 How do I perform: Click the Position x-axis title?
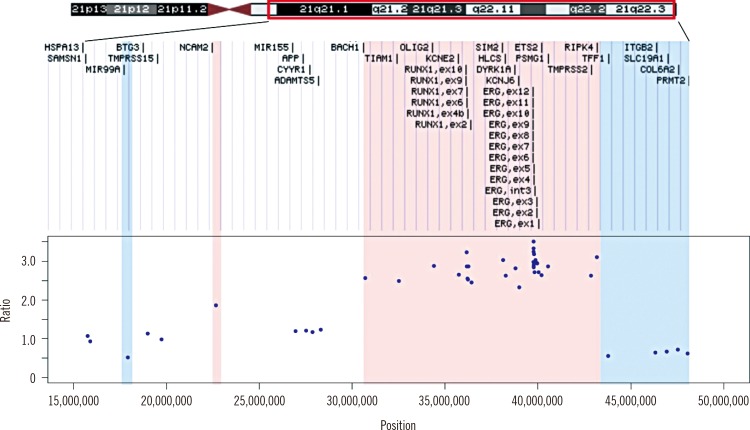pos(400,424)
